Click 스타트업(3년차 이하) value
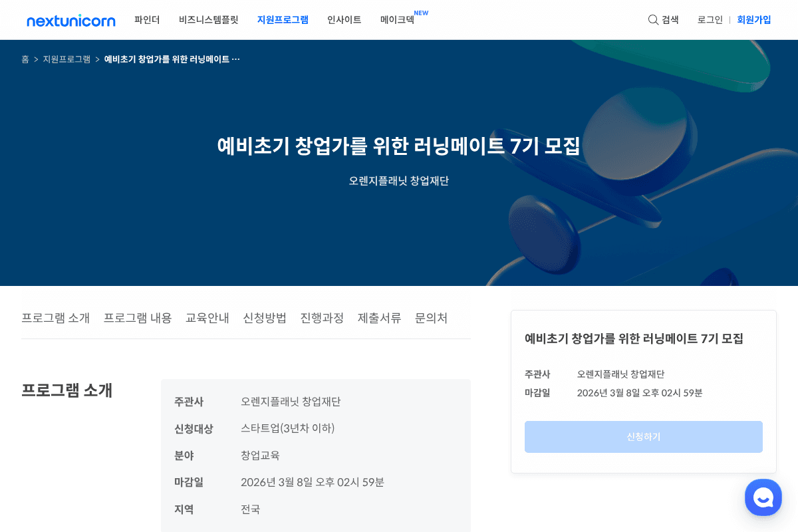 [x=288, y=428]
